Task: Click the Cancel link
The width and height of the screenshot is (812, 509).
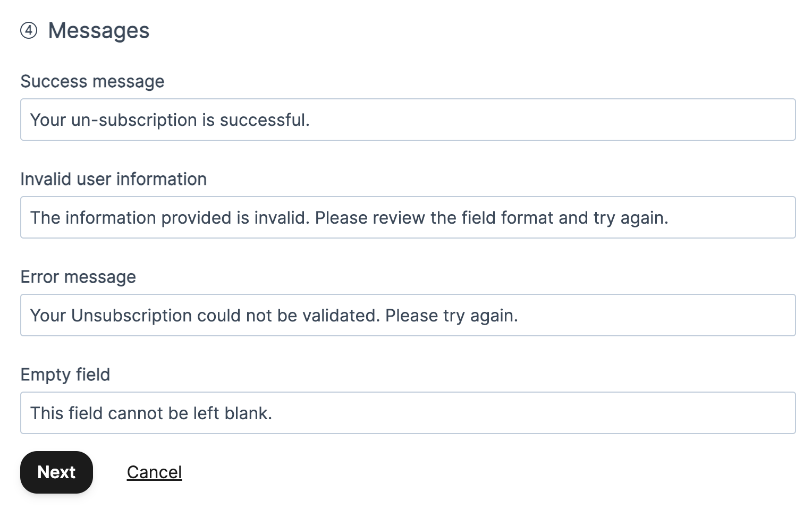Action: (x=154, y=472)
